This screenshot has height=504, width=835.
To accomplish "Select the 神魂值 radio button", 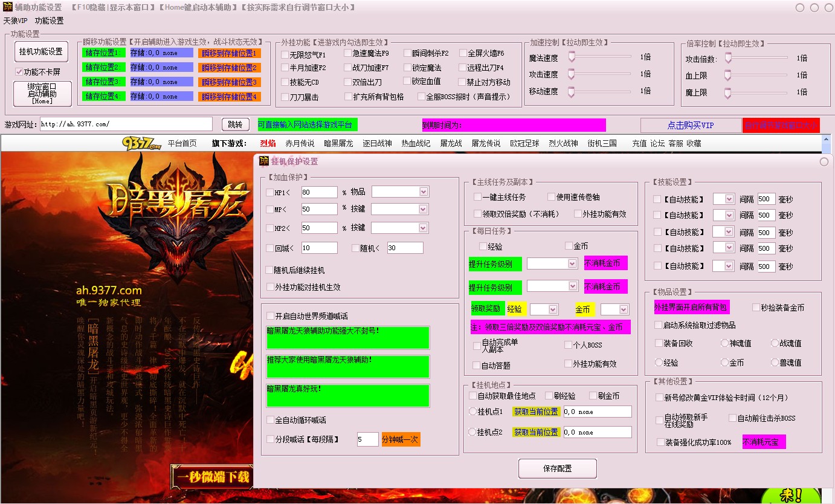I will [x=725, y=343].
